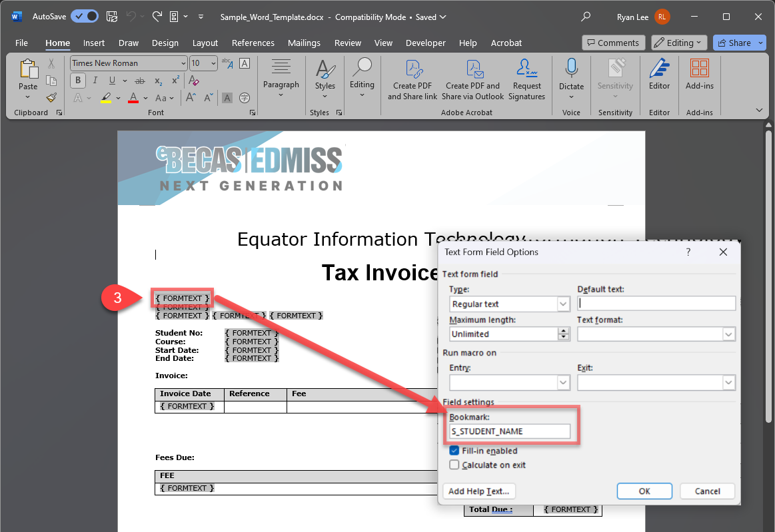Open Request Signatures in Adobe Acrobat
Screen dimensions: 775x532
[526, 79]
